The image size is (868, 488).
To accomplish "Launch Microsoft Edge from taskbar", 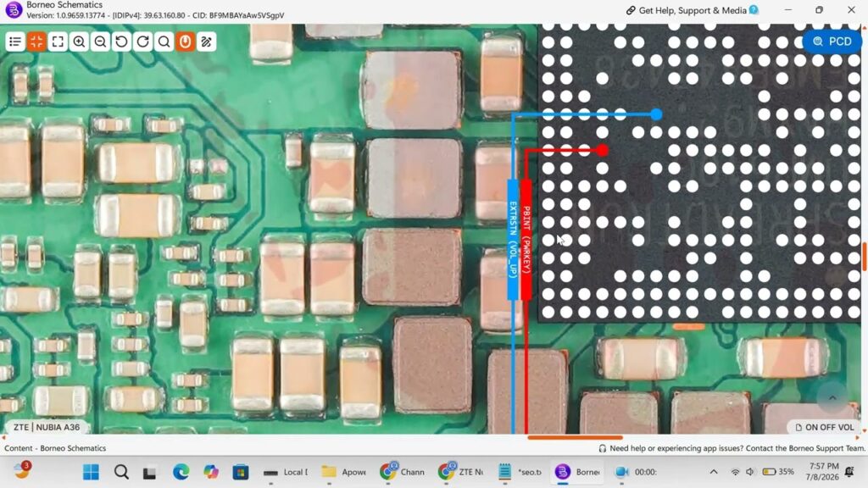I will [x=181, y=472].
